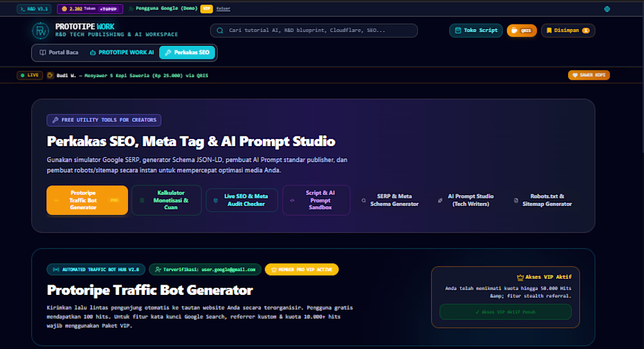Viewport: 644px width, 349px height.
Task: Click the PROTOTIPE WORK site title
Action: pos(84,26)
